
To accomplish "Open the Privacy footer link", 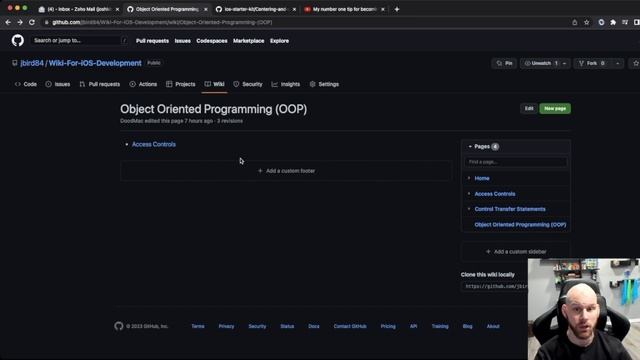I will click(x=226, y=327).
